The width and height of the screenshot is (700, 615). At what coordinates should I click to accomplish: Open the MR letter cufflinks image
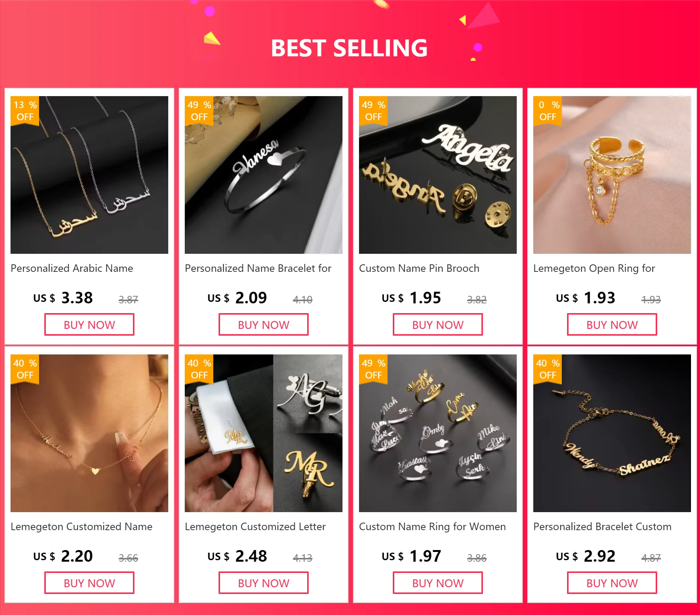264,433
